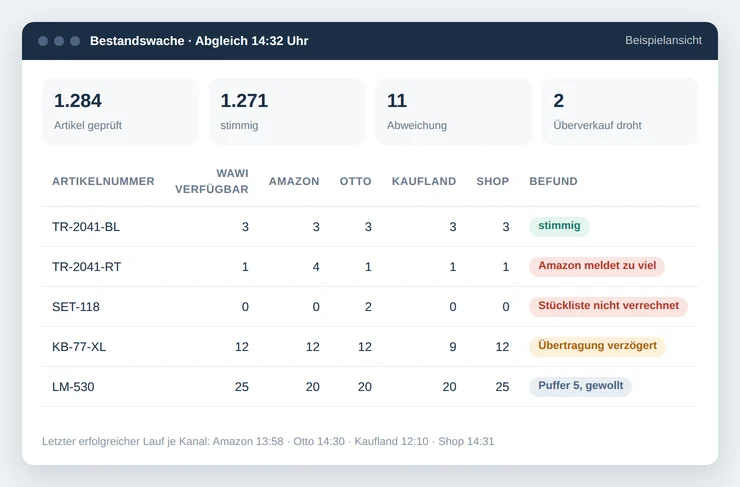The image size is (740, 487).
Task: Sort by WAWI VERFÜGBAR column header
Action: click(x=212, y=181)
